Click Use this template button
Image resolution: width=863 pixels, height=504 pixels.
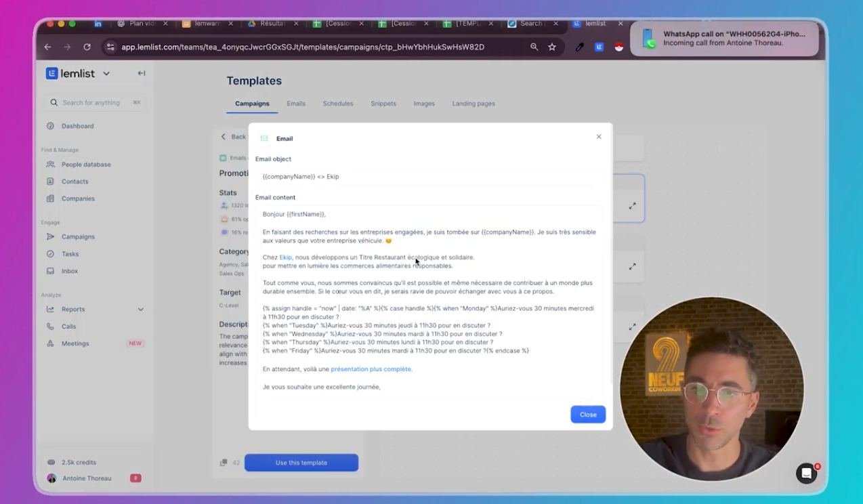(301, 463)
